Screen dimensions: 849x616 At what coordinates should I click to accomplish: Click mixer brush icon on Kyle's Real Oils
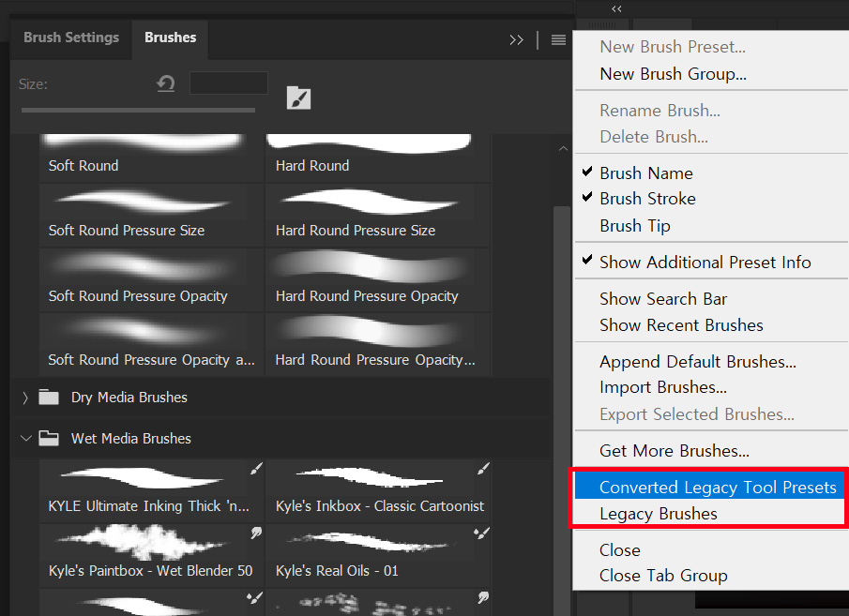tap(481, 533)
